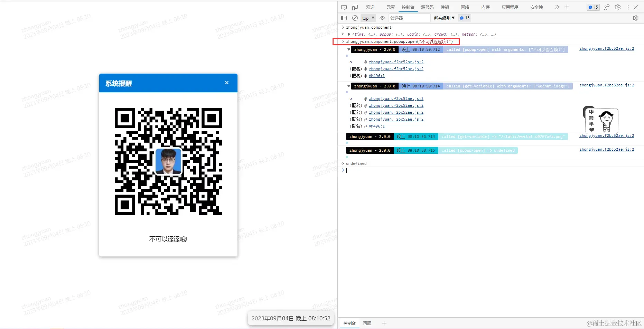644x329 pixels.
Task: Click the QR code image in popup
Action: [x=168, y=161]
